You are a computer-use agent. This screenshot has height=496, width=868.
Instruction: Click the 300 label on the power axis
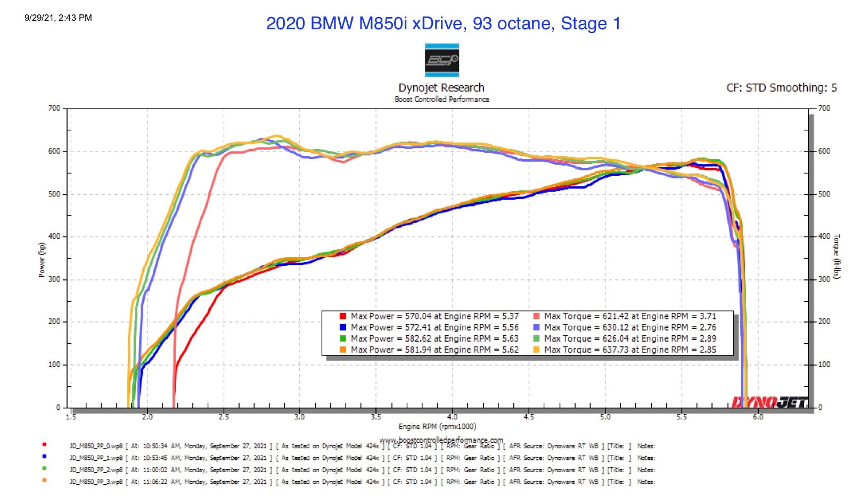[x=54, y=279]
